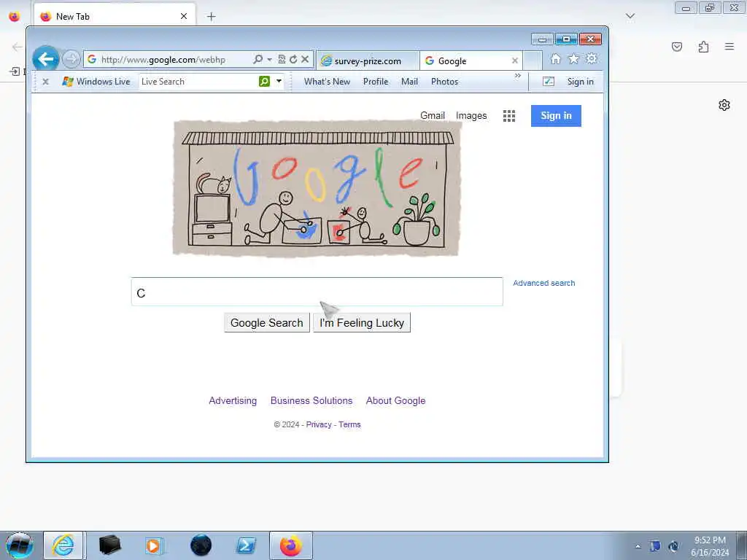Screen dimensions: 747x560
Task: Select the Firefox New Tab tab
Action: (115, 16)
